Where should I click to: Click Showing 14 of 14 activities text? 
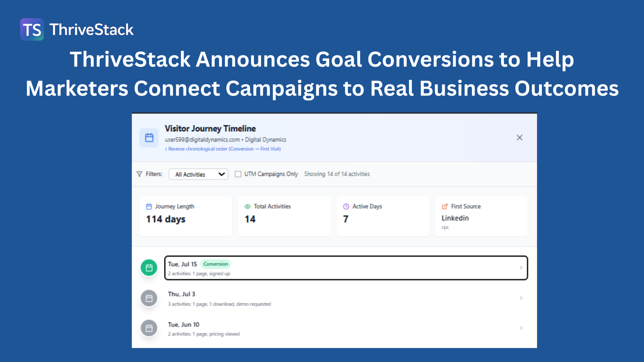pos(337,174)
